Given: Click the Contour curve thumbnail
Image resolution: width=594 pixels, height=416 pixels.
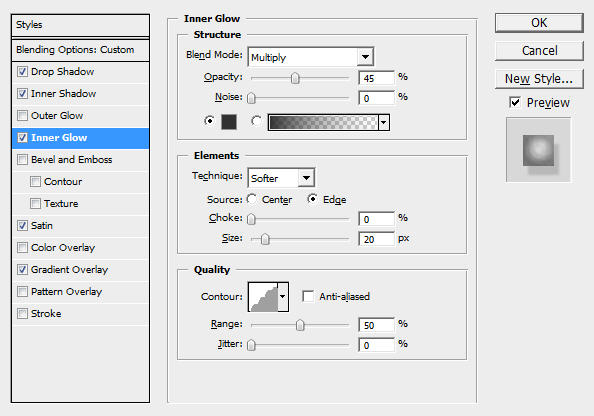Looking at the screenshot, I should [x=263, y=297].
